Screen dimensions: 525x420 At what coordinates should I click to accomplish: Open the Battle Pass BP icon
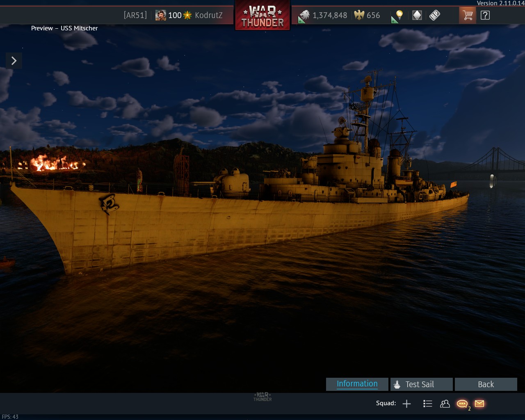click(x=435, y=16)
